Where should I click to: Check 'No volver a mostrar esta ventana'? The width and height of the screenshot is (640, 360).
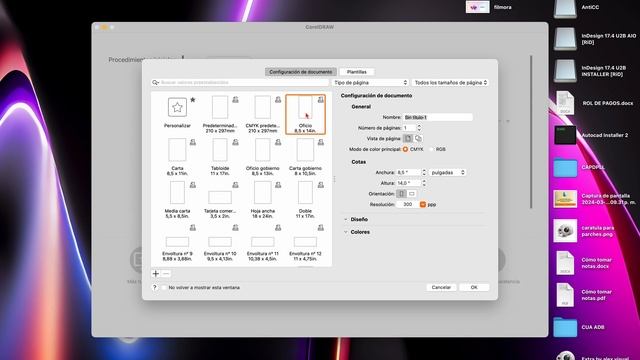click(164, 288)
